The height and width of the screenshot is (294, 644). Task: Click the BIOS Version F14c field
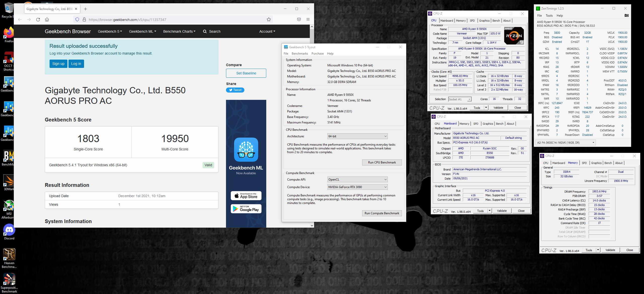click(489, 174)
